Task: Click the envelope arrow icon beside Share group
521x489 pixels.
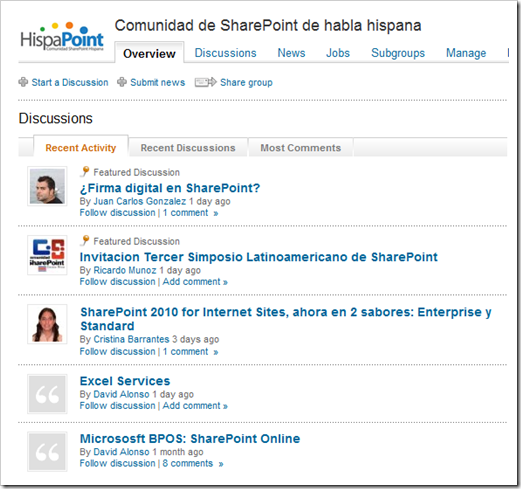Action: click(x=206, y=82)
